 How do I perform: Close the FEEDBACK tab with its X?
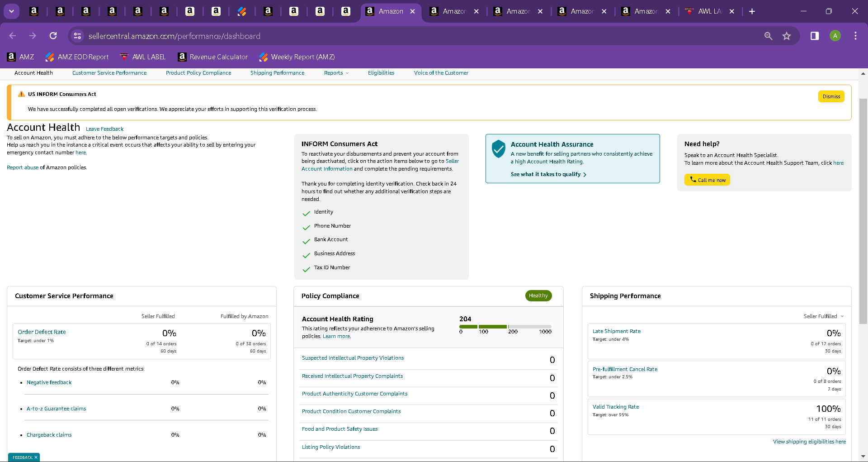(x=36, y=457)
